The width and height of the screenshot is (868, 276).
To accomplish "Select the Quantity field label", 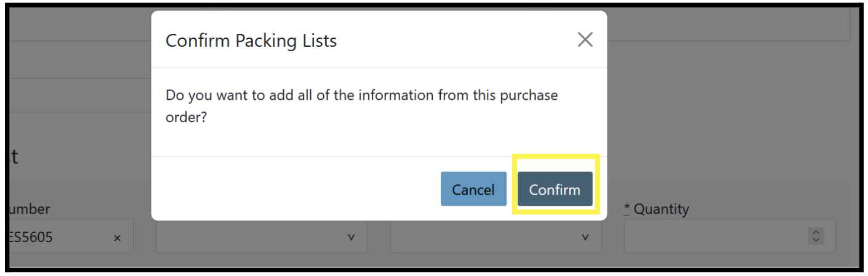I will click(661, 209).
